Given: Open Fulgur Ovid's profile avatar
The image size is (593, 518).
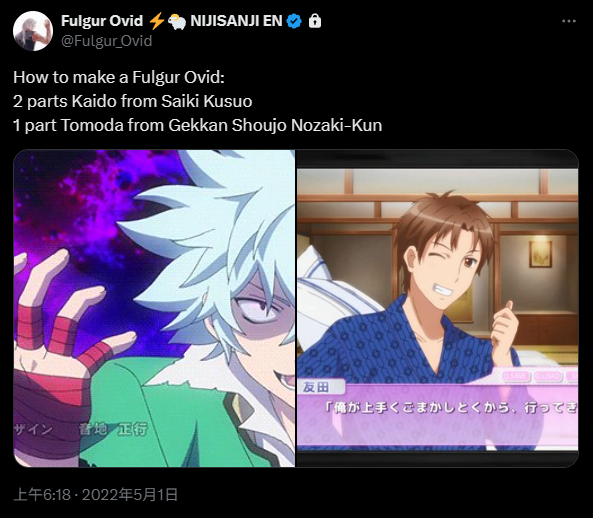Looking at the screenshot, I should coord(33,31).
